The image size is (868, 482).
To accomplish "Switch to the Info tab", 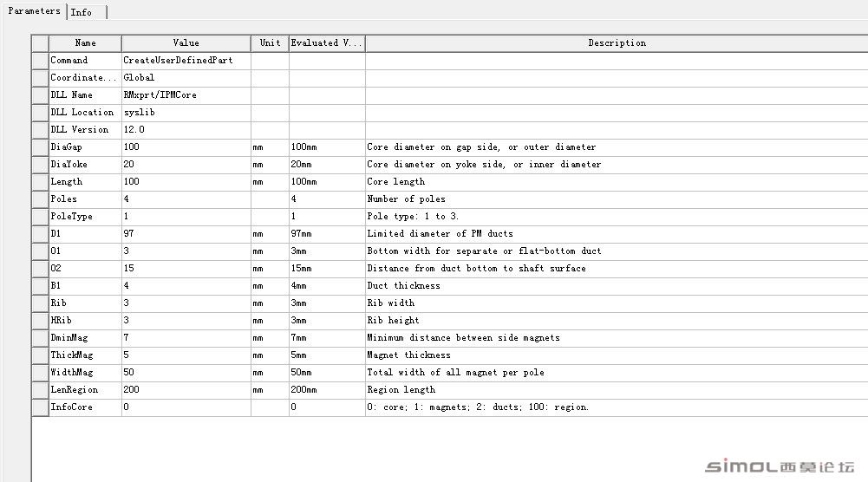I will click(87, 12).
